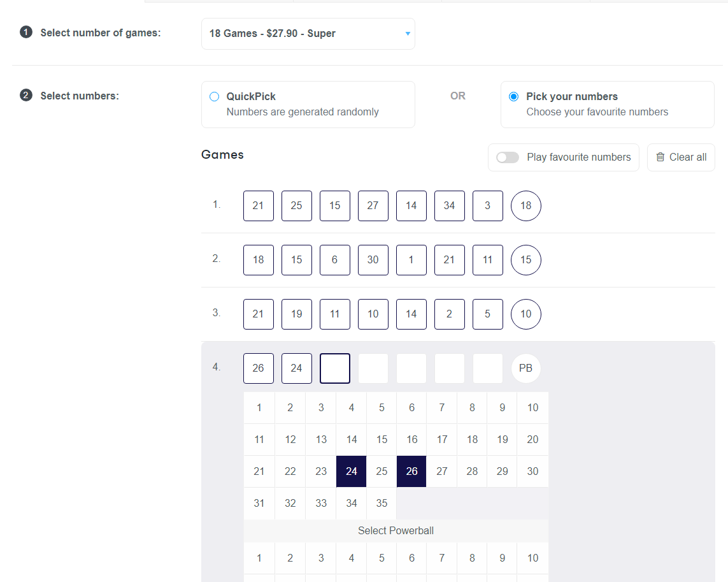Pick number 28 in the number grid
Screen dimensions: 728x582
[472, 471]
